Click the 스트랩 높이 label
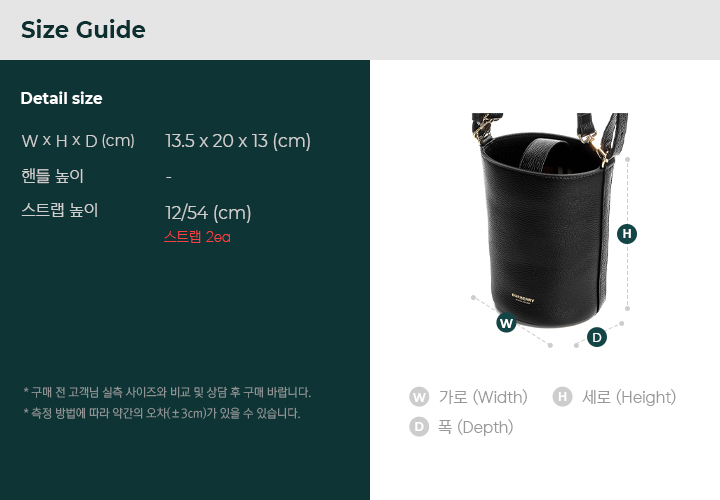 click(x=60, y=210)
